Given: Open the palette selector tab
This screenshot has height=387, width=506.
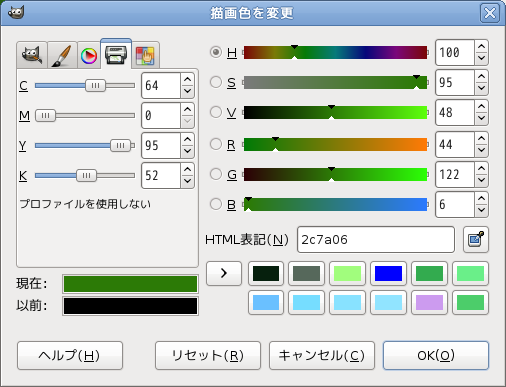Looking at the screenshot, I should point(145,55).
